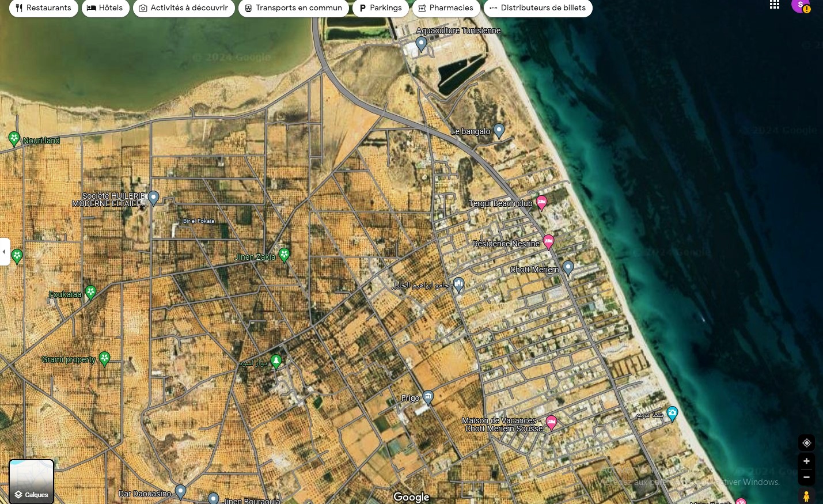The image size is (823, 504).
Task: Show Activités à découvrir results
Action: point(184,8)
